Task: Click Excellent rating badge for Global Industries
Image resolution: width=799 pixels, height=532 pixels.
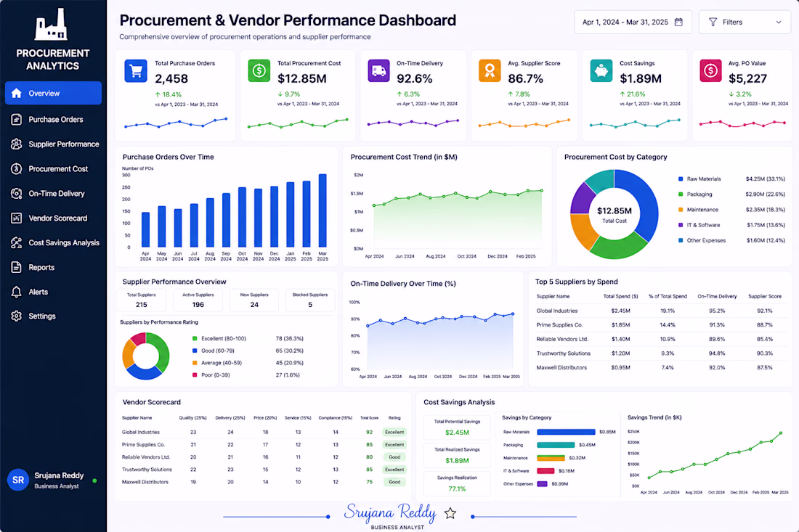Action: click(x=394, y=433)
